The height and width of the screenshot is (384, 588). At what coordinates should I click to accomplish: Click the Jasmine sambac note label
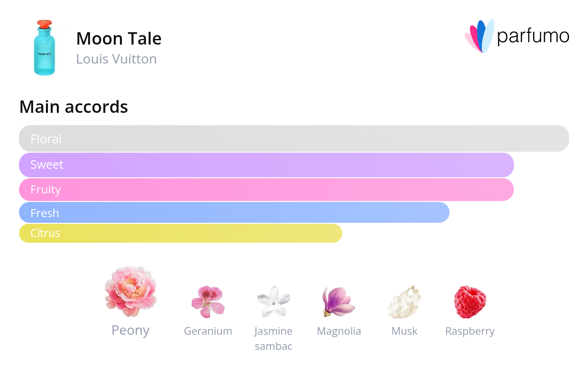[x=274, y=338]
